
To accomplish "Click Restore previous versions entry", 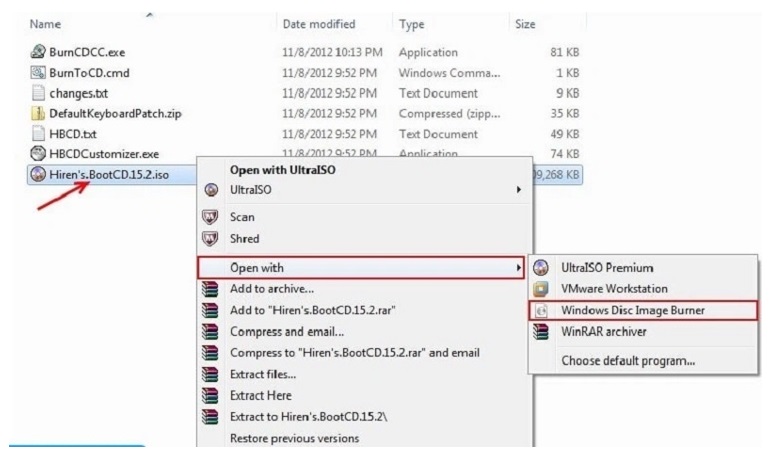I will 294,438.
